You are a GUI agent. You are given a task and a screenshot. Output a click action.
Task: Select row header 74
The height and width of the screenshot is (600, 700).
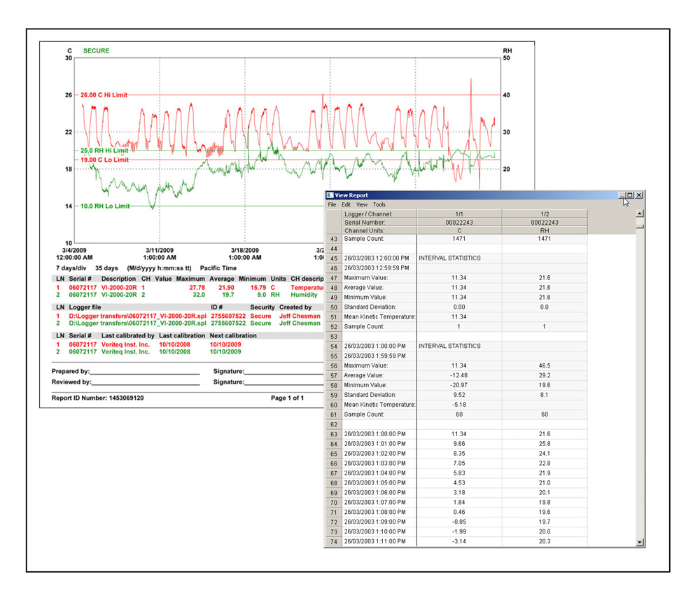[x=334, y=542]
